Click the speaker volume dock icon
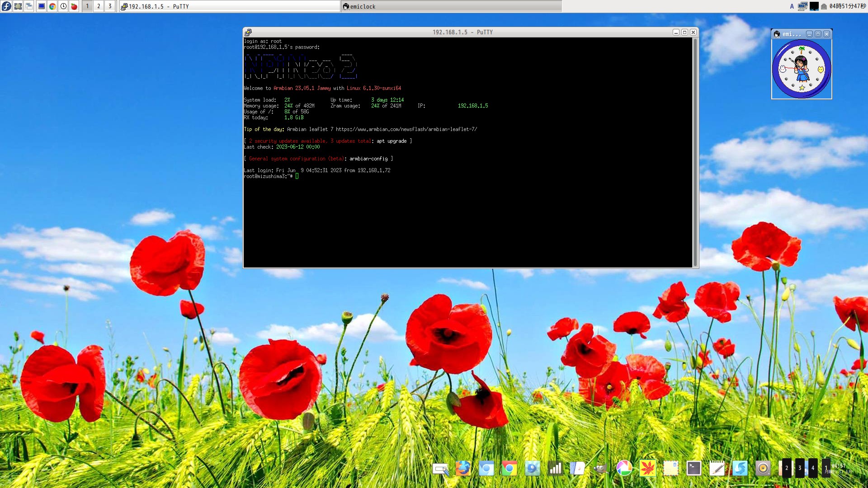This screenshot has height=488, width=868. [x=763, y=469]
